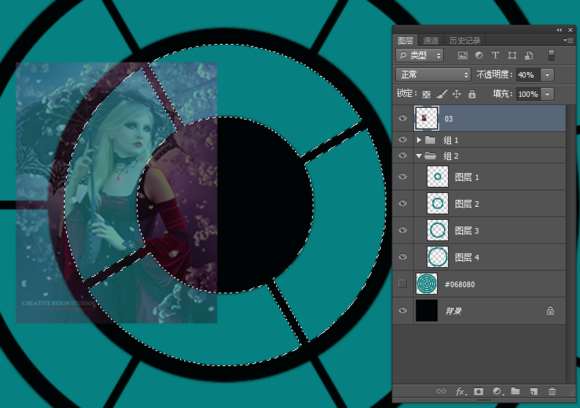Create a new group folder icon

click(x=515, y=391)
